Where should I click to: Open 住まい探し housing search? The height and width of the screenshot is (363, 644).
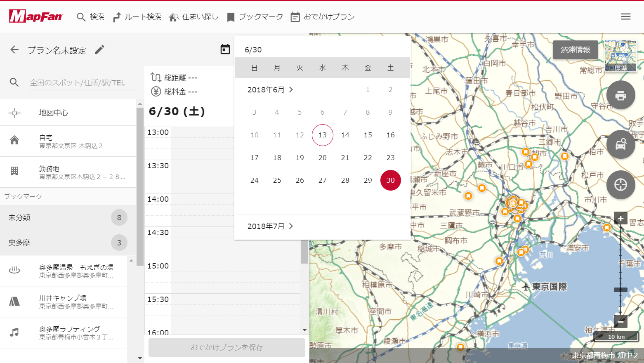[193, 17]
